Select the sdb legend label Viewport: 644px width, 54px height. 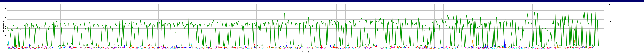610,11
